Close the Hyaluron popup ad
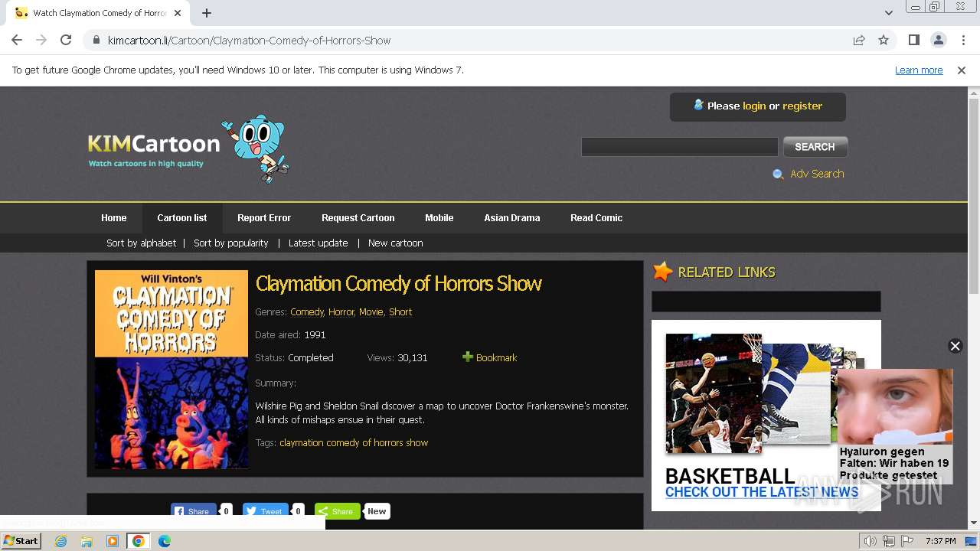 [955, 346]
